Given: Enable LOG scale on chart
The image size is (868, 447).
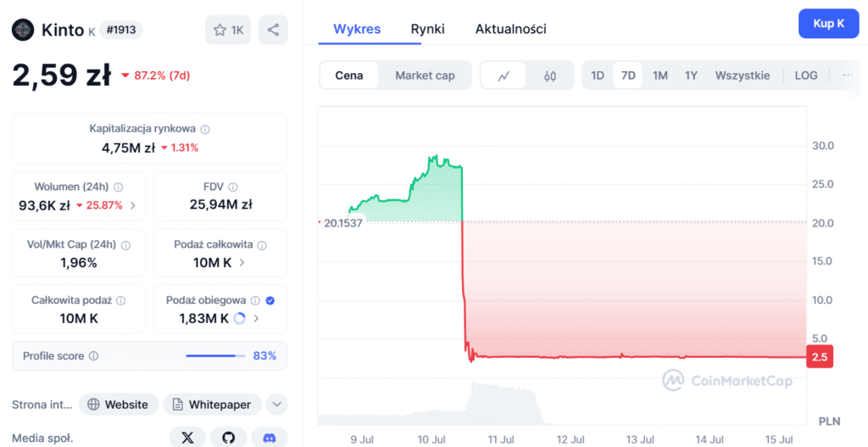Looking at the screenshot, I should (806, 75).
